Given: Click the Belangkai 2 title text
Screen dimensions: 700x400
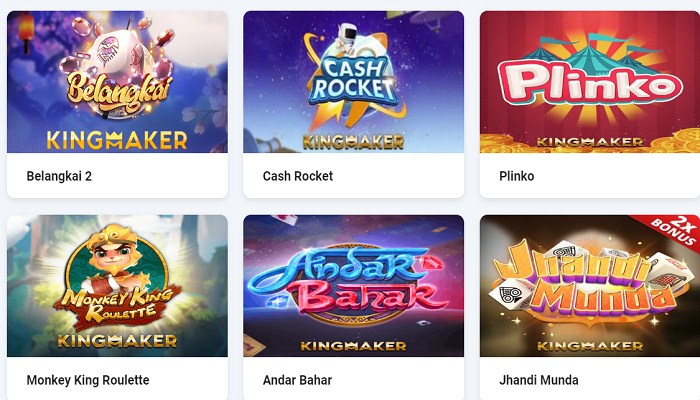Looking at the screenshot, I should point(59,176).
